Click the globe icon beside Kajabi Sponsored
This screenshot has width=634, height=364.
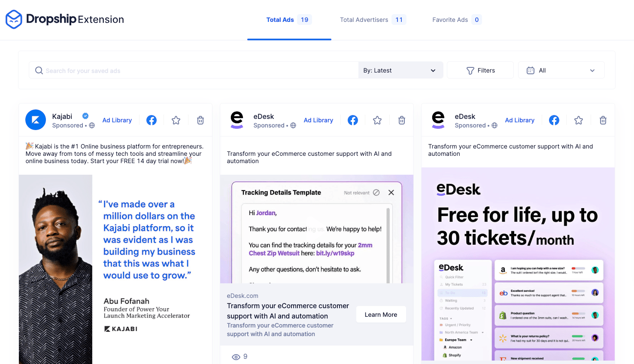point(92,125)
